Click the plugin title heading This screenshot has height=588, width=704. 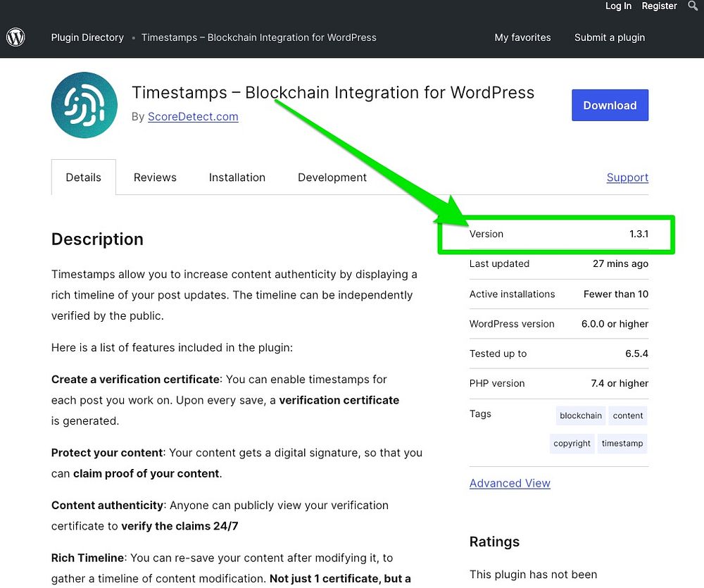coord(333,92)
